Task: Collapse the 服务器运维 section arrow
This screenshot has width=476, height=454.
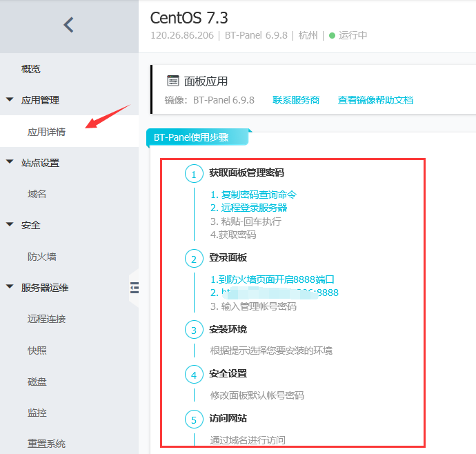Action: [10, 286]
